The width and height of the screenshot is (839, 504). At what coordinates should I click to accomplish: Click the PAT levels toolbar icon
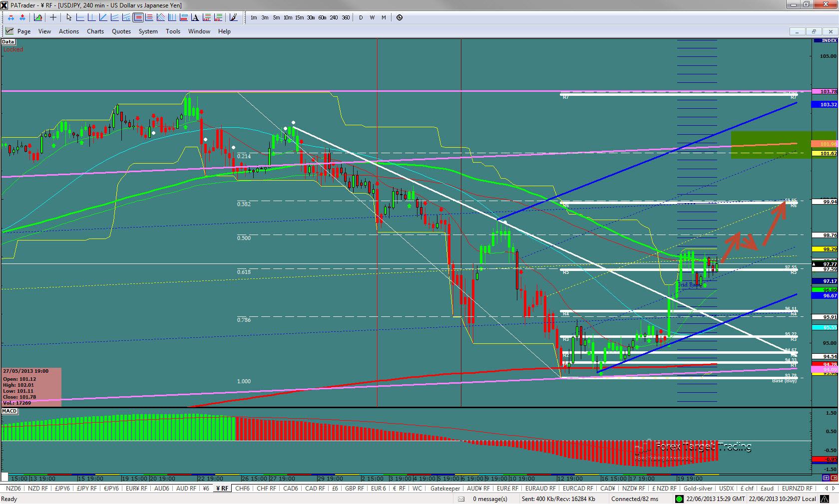click(207, 17)
